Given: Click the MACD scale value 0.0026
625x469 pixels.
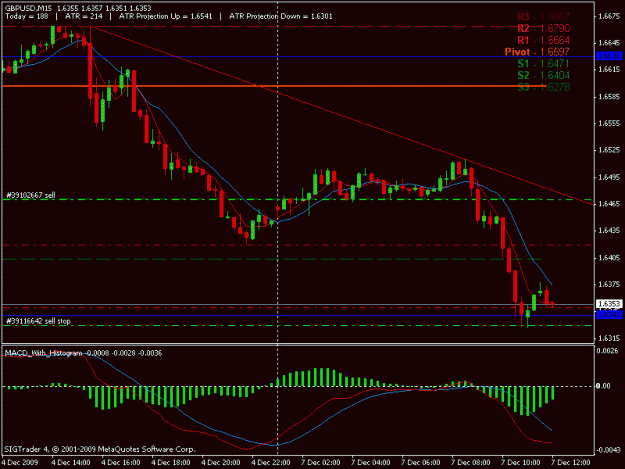Looking at the screenshot, I should [608, 351].
